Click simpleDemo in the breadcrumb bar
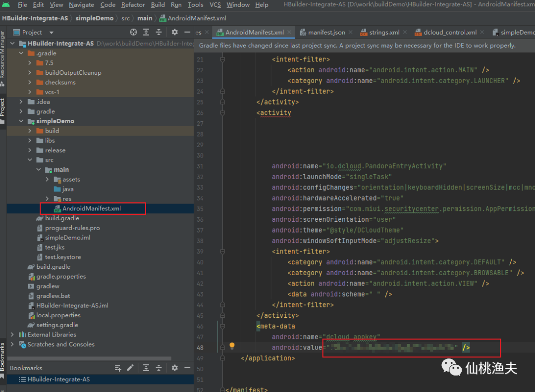Viewport: 535px width, 392px height. pyautogui.click(x=95, y=18)
